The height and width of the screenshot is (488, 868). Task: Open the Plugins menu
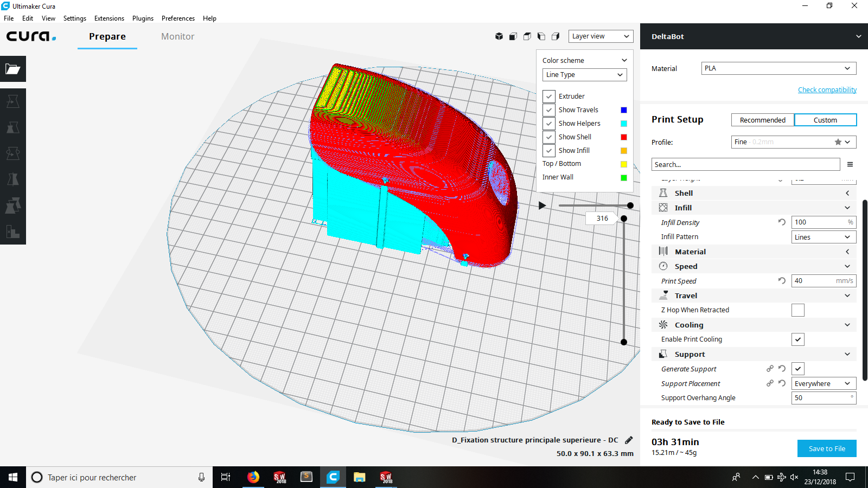coord(143,18)
